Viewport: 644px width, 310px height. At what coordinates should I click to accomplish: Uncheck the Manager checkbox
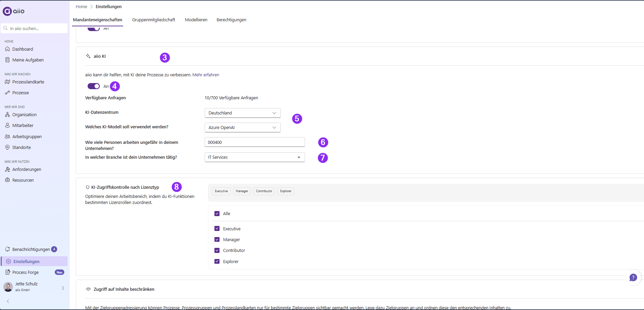point(217,239)
